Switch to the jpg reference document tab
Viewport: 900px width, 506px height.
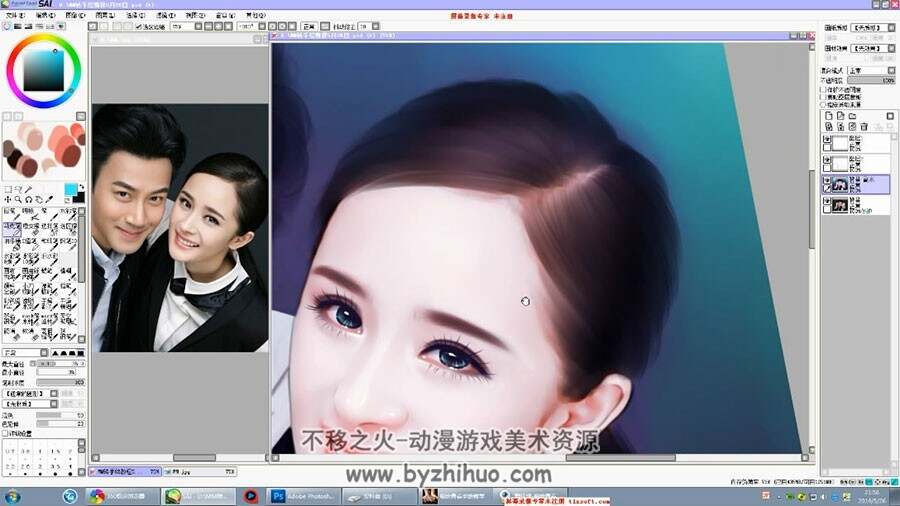click(x=199, y=472)
